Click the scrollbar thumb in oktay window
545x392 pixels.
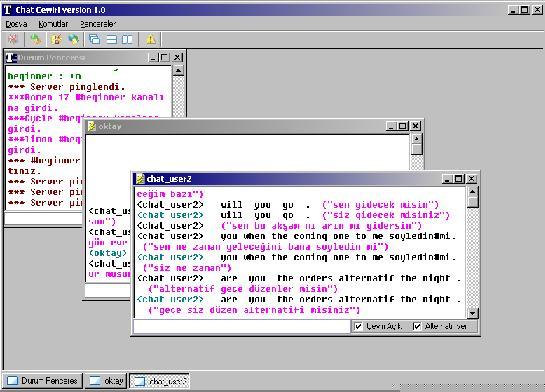tap(416, 149)
